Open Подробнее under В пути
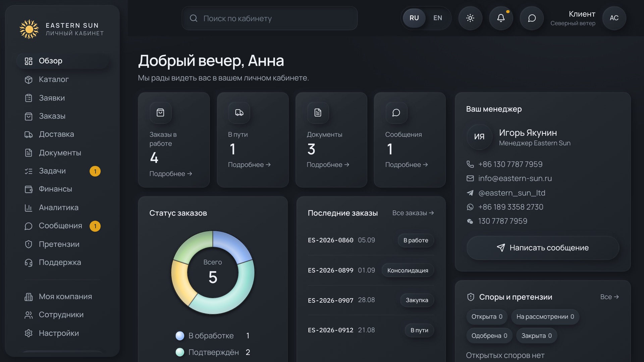Image resolution: width=644 pixels, height=362 pixels. (249, 165)
